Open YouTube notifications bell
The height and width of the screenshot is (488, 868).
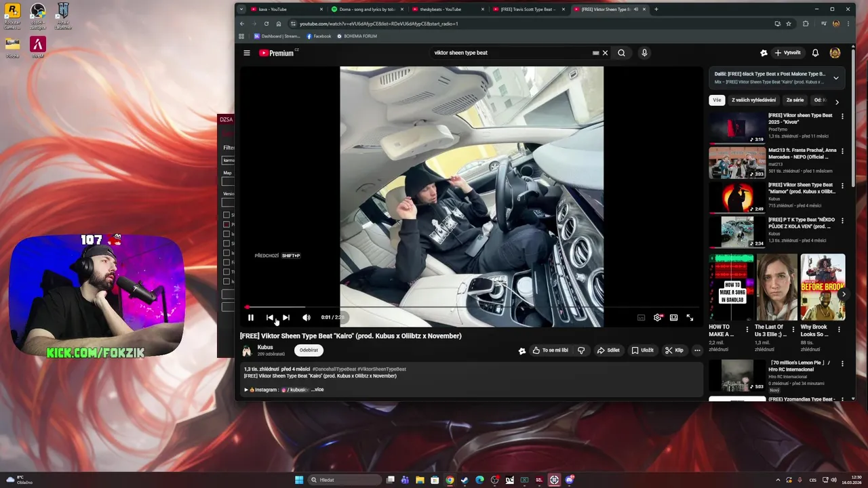815,53
